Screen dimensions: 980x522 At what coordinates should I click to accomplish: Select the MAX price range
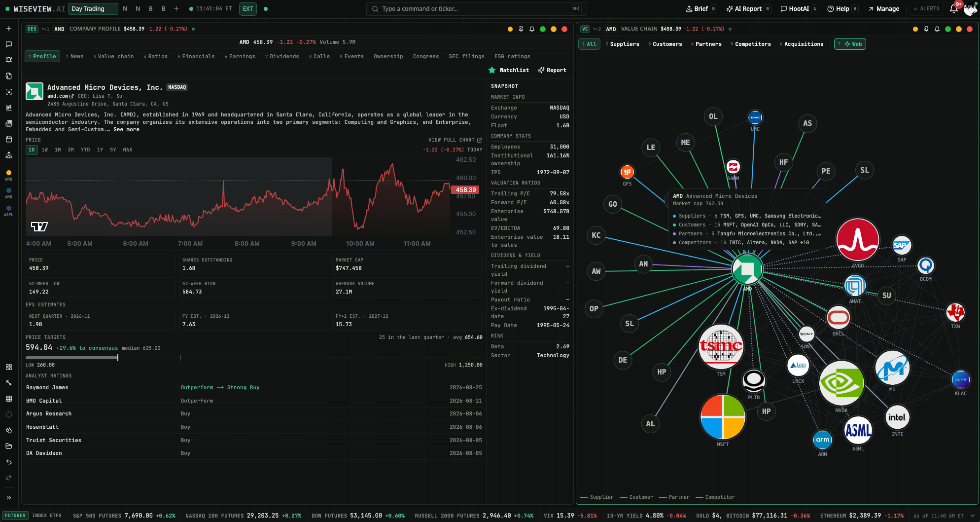128,150
